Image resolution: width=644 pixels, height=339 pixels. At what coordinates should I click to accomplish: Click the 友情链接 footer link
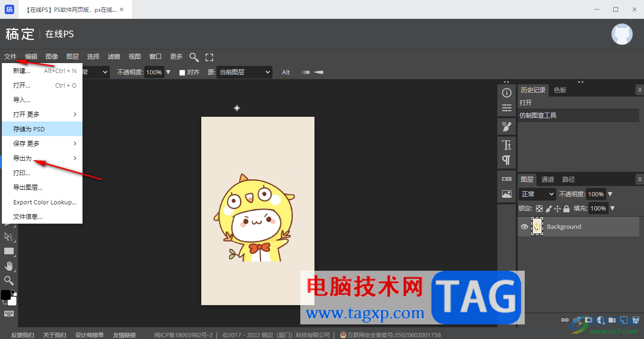[124, 335]
